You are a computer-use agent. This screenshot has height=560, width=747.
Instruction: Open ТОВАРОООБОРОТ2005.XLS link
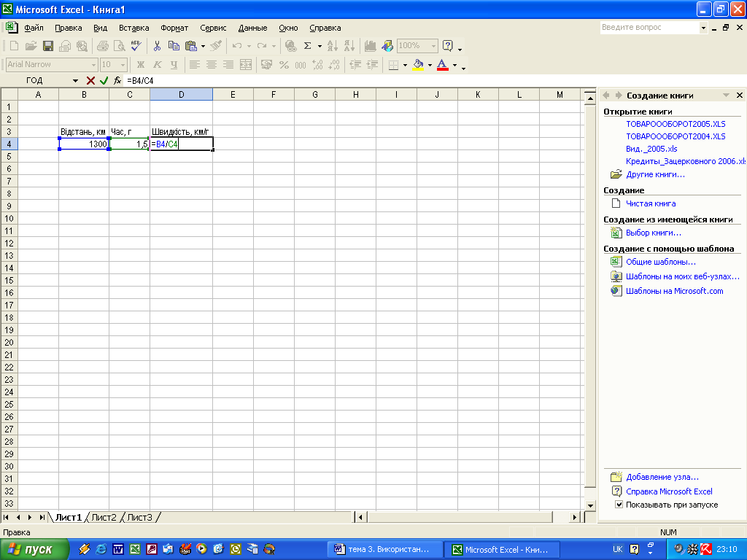[676, 124]
